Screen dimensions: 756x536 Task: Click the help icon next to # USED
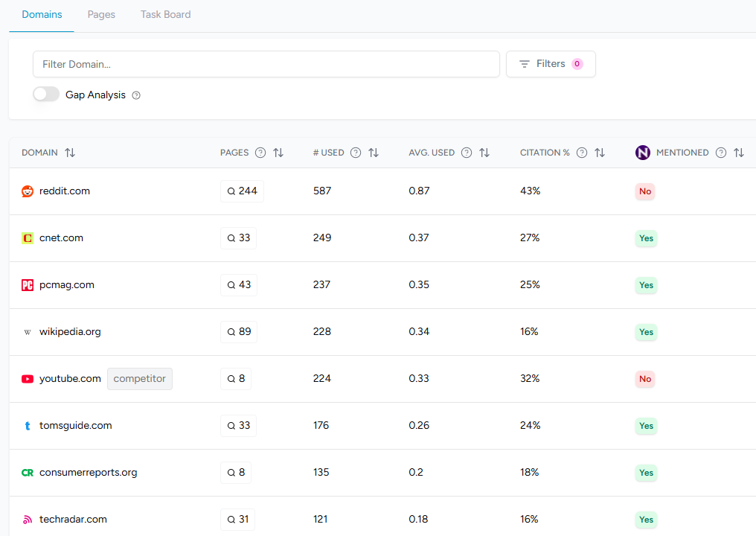(355, 152)
